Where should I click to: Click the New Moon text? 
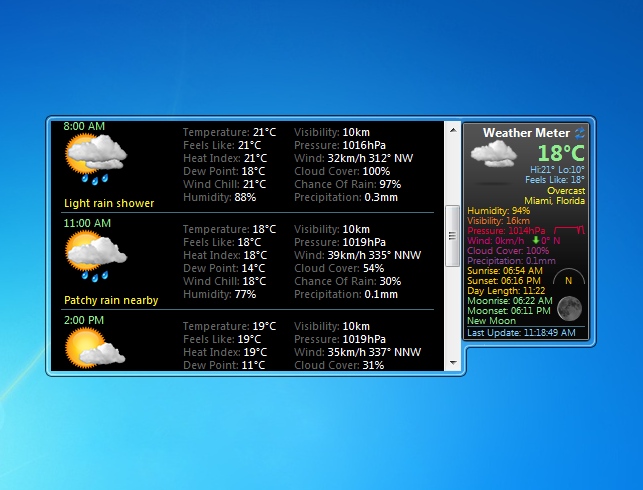(x=491, y=321)
